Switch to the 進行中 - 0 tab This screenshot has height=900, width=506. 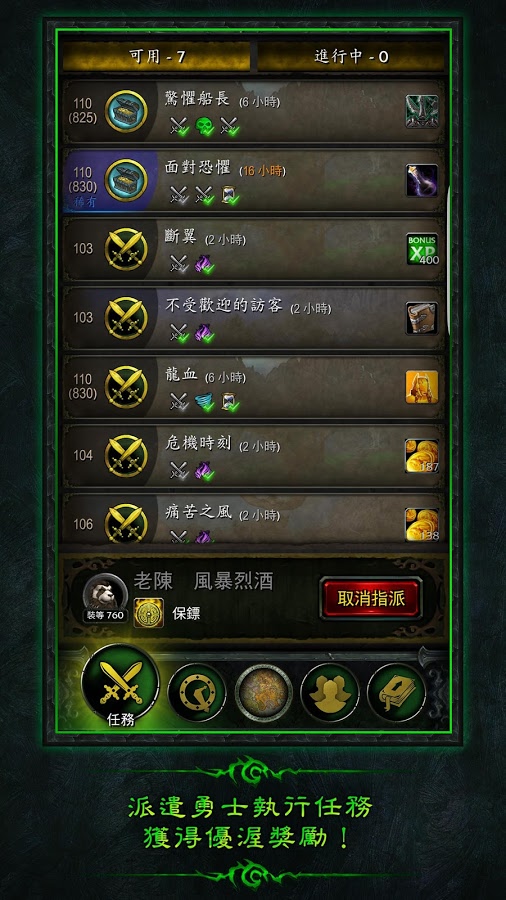[351, 57]
